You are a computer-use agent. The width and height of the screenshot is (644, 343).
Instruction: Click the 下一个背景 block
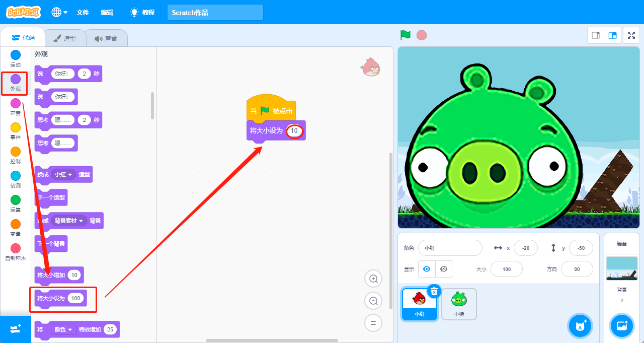(50, 244)
